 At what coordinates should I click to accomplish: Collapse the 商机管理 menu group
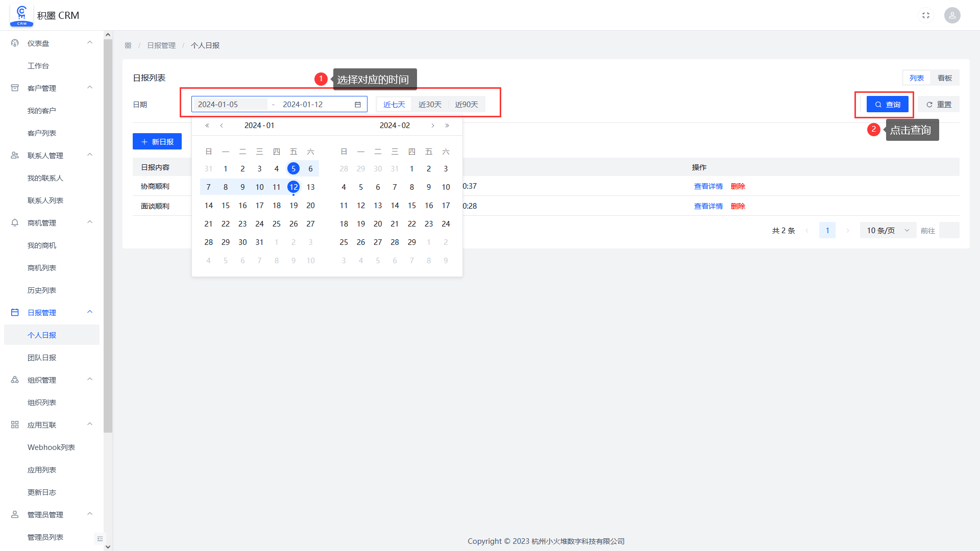tap(90, 222)
